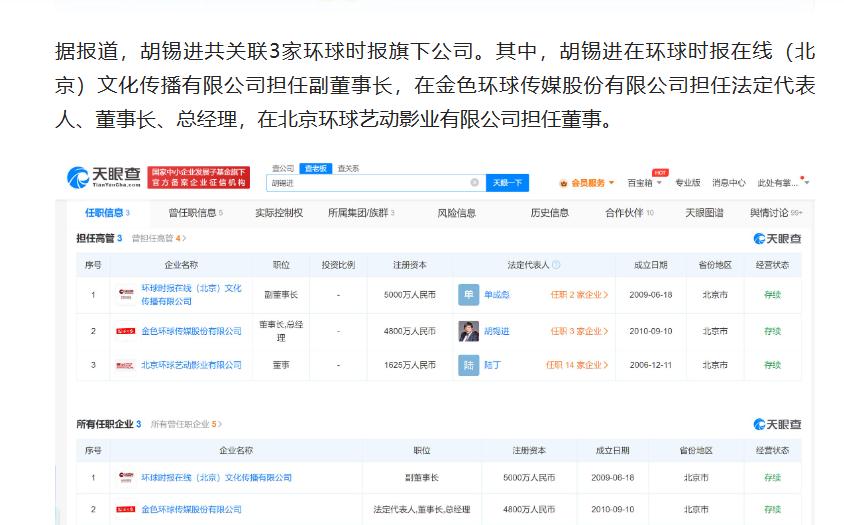Open legal representative 胡锡进 profile
844x525 pixels.
[496, 331]
